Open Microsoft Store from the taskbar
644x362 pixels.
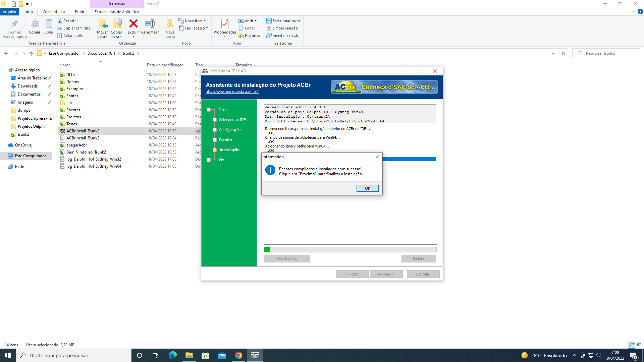coord(206,355)
